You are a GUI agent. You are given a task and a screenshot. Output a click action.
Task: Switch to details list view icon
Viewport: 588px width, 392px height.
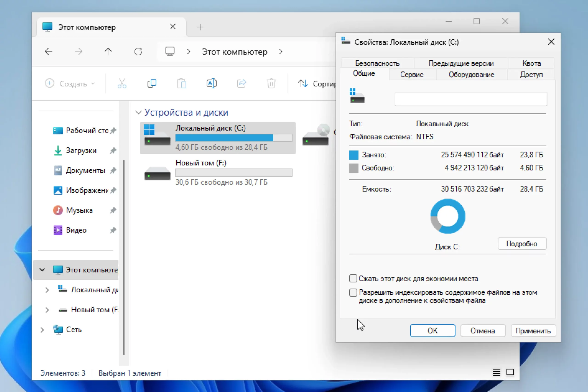[496, 372]
